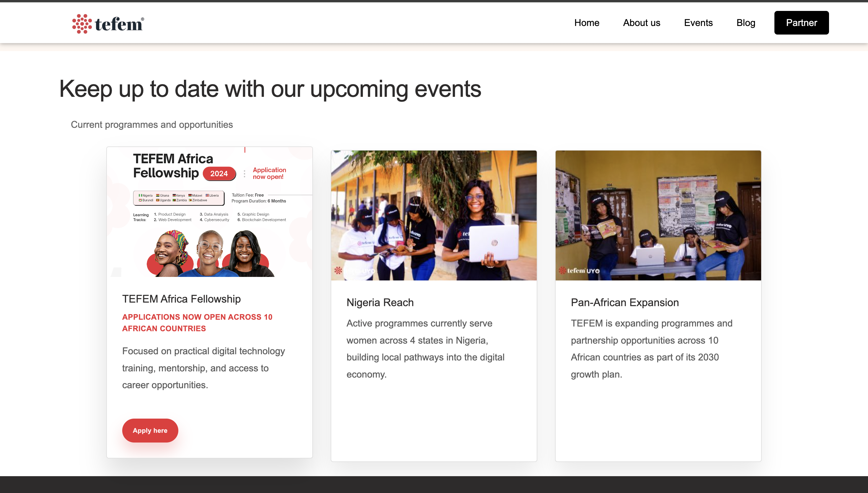868x493 pixels.
Task: Click the Nigeria Reach card heading
Action: click(380, 302)
